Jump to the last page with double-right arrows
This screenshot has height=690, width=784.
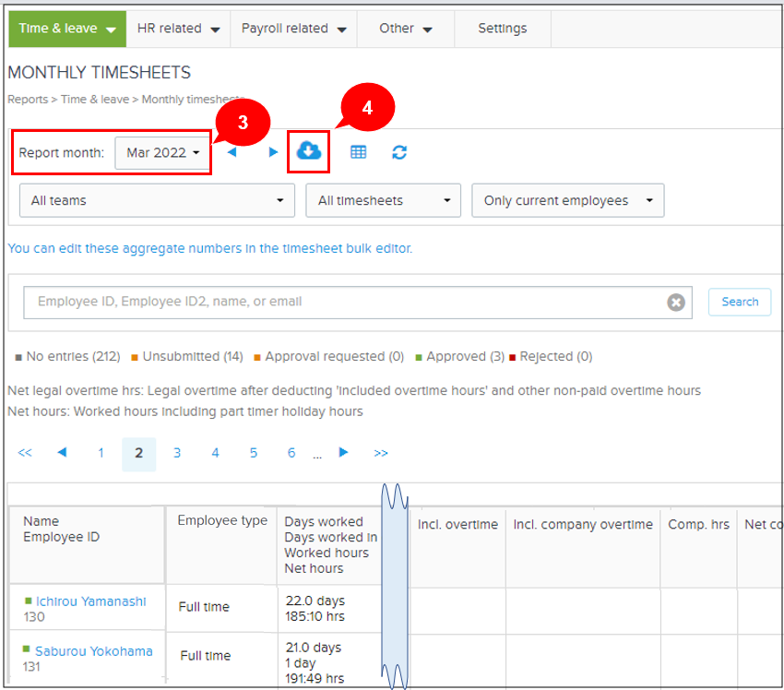pyautogui.click(x=381, y=453)
